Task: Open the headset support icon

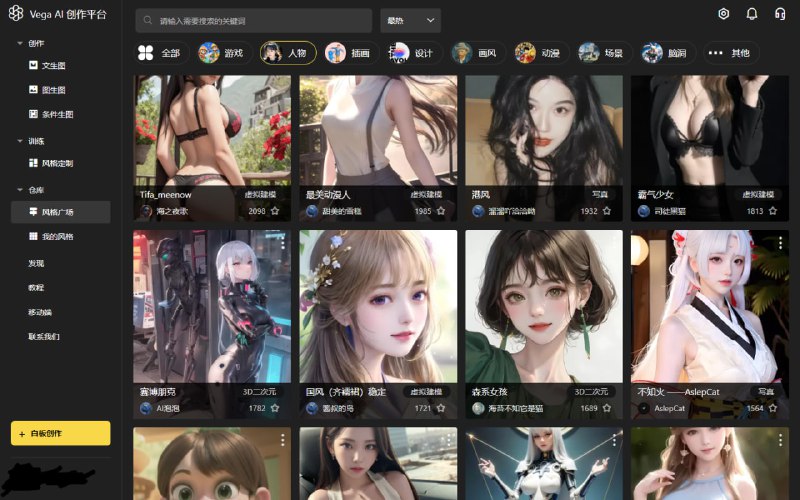Action: [780, 14]
